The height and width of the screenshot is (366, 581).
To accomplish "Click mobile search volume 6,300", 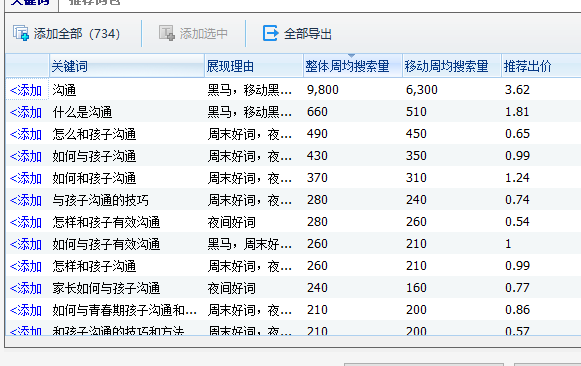I will pyautogui.click(x=422, y=90).
